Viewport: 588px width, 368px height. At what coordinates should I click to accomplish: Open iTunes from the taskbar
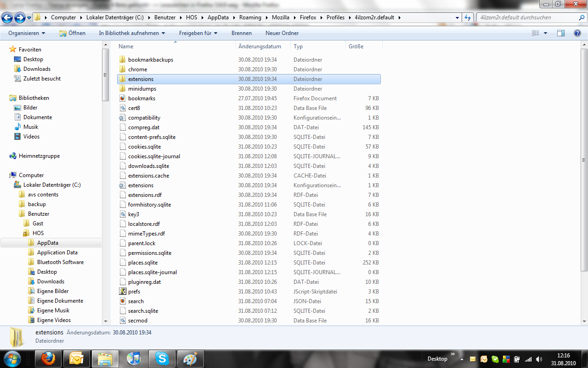[x=133, y=358]
